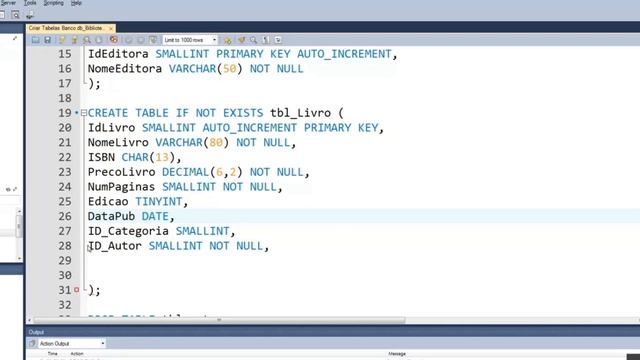Click the Output panel title

[36, 332]
